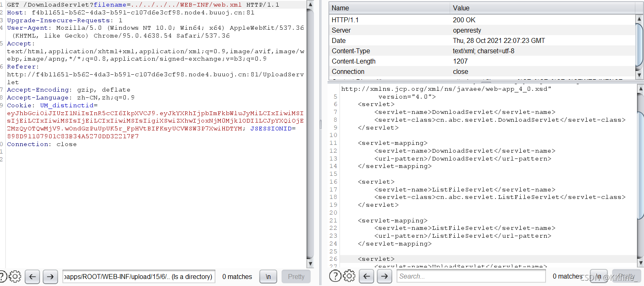
Task: Toggle \n non-printable characters in request pane
Action: point(268,277)
